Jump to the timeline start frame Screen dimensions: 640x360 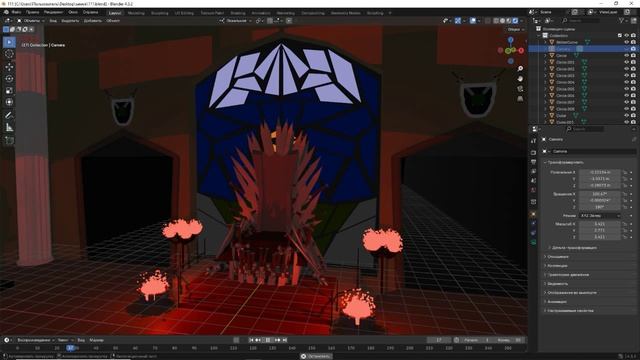pyautogui.click(x=251, y=340)
